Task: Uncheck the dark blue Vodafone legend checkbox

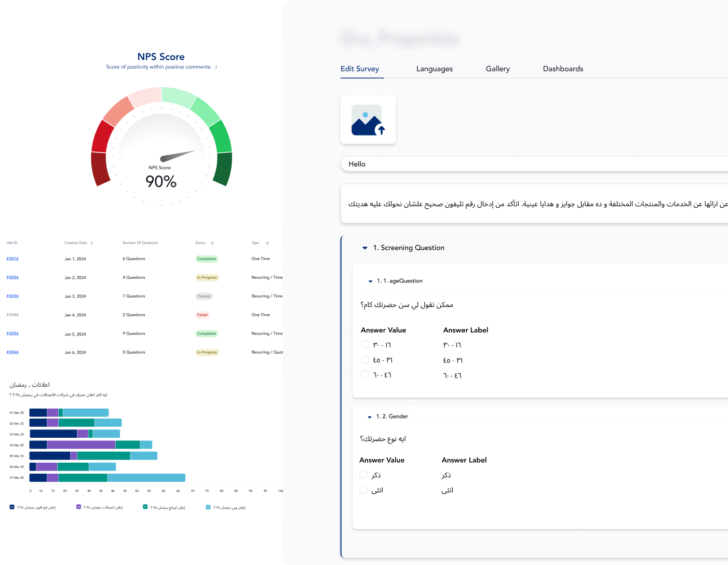Action: click(12, 507)
